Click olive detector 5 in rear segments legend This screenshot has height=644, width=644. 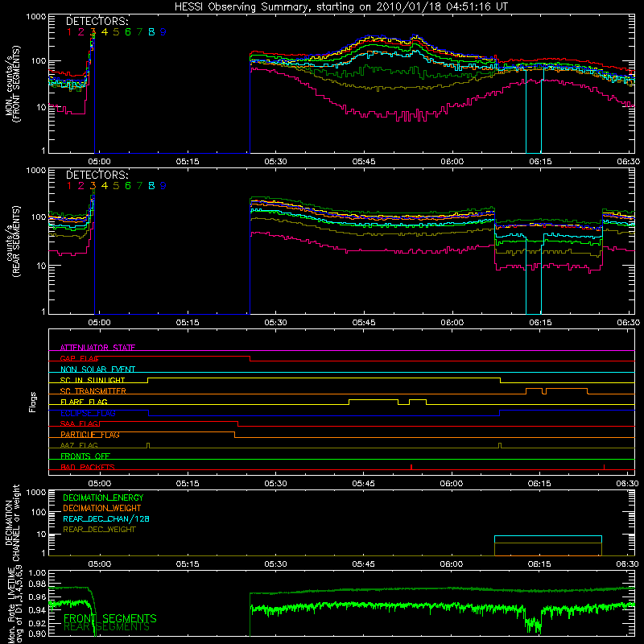click(116, 186)
